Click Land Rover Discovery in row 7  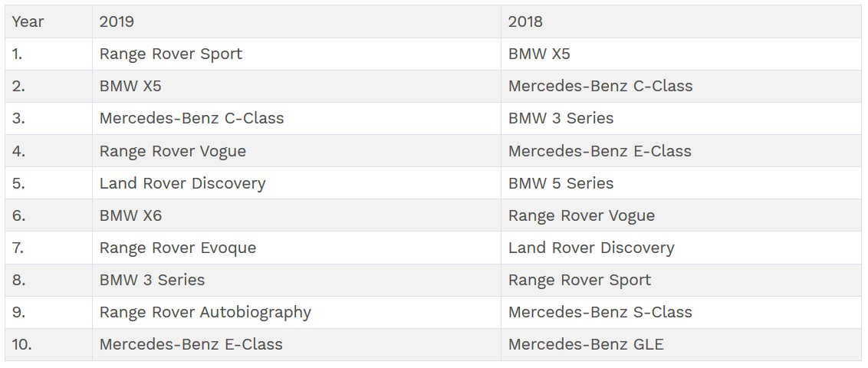(x=591, y=248)
